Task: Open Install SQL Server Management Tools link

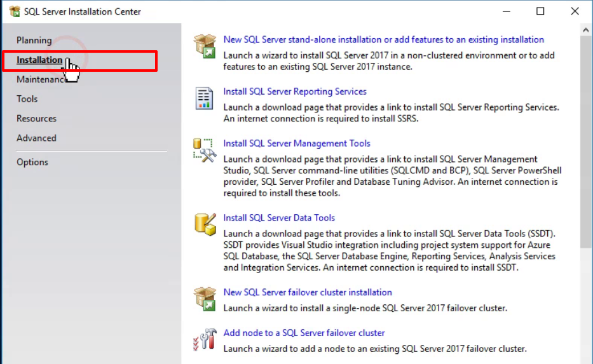Action: (x=296, y=144)
